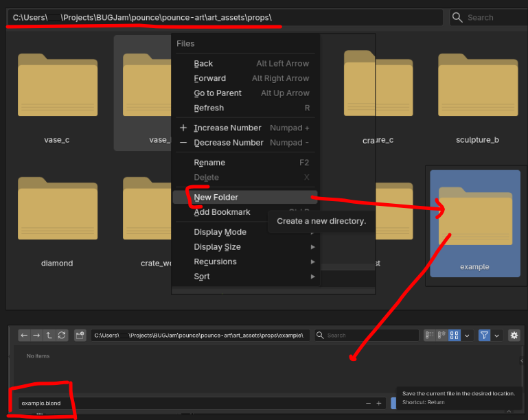528x420 pixels.
Task: Select thumbnails display mode icon
Action: click(454, 336)
